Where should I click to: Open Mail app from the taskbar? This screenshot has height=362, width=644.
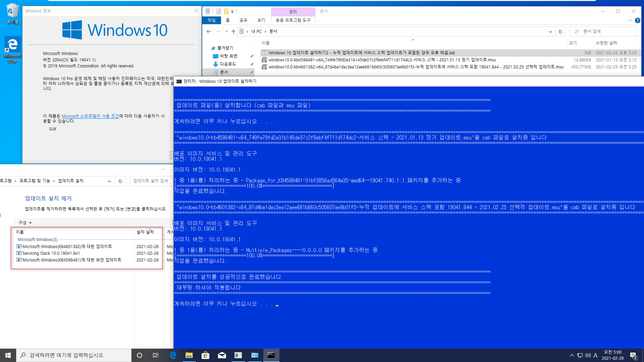(222, 355)
